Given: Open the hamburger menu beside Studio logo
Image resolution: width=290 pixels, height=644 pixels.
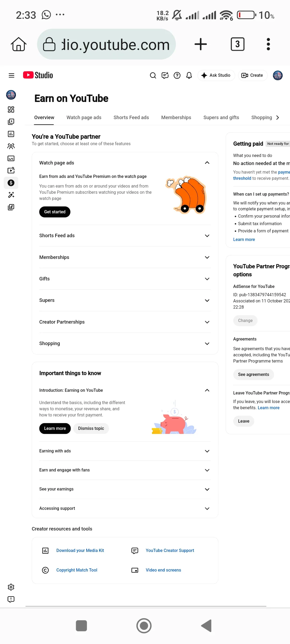Looking at the screenshot, I should point(12,75).
